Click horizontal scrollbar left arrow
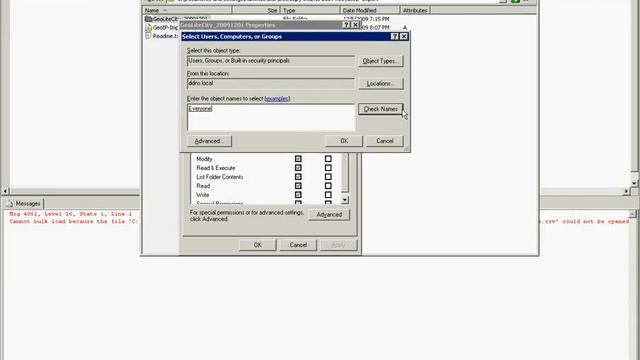 (5, 191)
